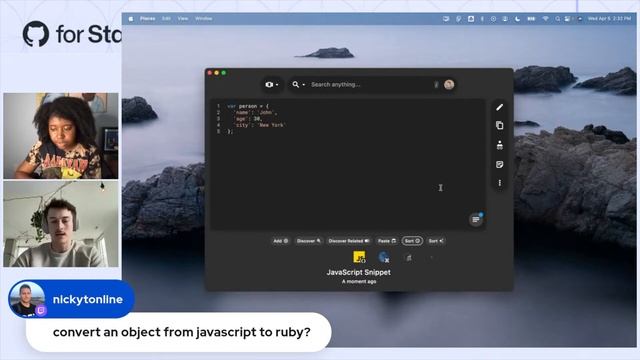Click the copy snippet icon
The height and width of the screenshot is (360, 640).
(x=500, y=125)
